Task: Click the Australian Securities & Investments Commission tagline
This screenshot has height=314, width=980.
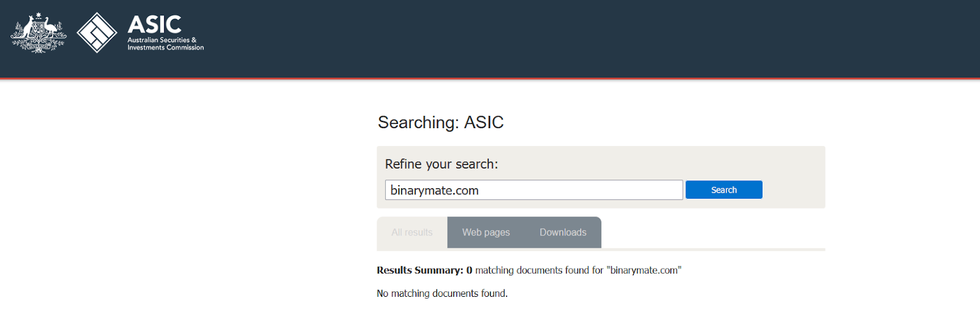Action: click(165, 44)
